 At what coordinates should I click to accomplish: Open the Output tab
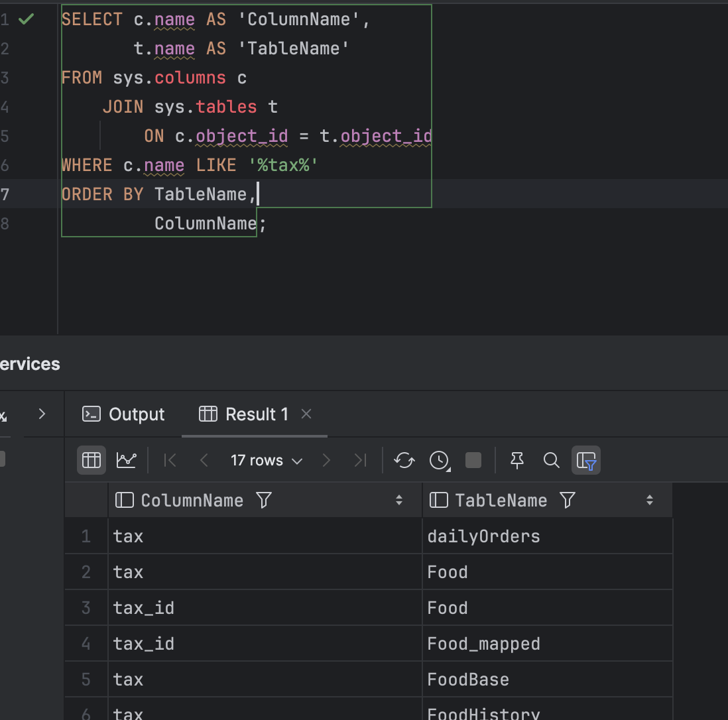[x=123, y=414]
